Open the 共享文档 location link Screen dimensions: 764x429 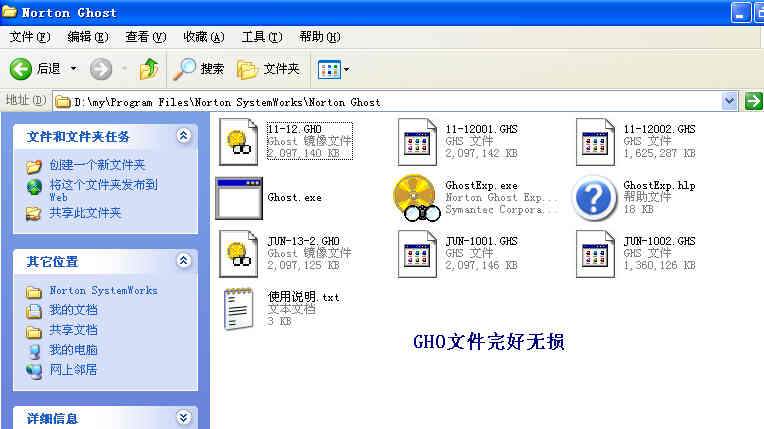coord(73,330)
